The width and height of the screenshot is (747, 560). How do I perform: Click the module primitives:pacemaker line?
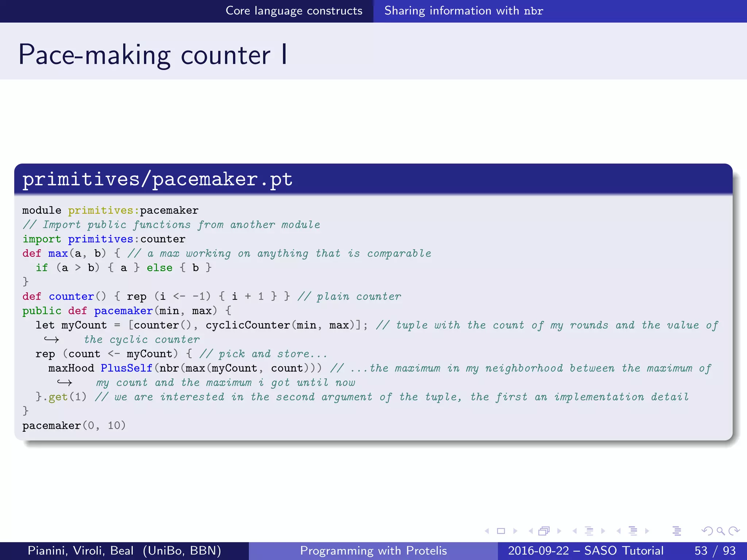click(x=111, y=210)
